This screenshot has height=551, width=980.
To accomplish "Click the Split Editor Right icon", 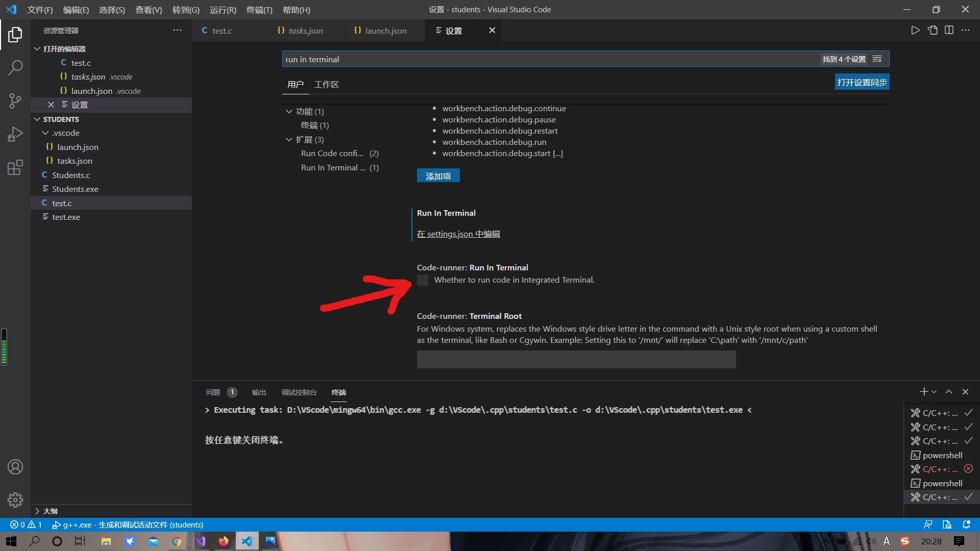I will (x=949, y=31).
